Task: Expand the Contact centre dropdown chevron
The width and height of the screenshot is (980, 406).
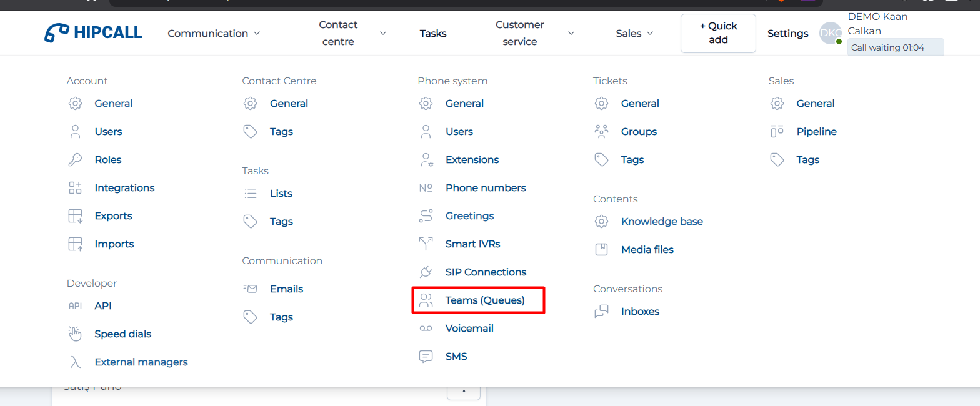Action: click(383, 34)
